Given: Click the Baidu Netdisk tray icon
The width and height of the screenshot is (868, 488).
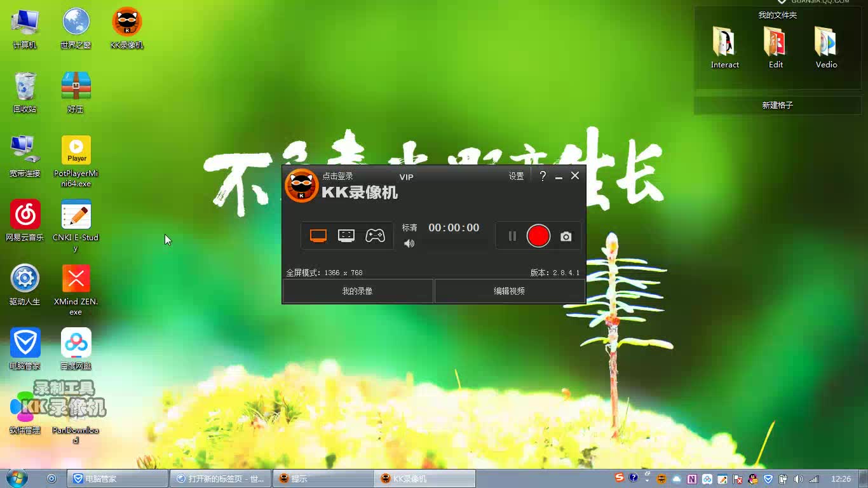Looking at the screenshot, I should pos(707,479).
